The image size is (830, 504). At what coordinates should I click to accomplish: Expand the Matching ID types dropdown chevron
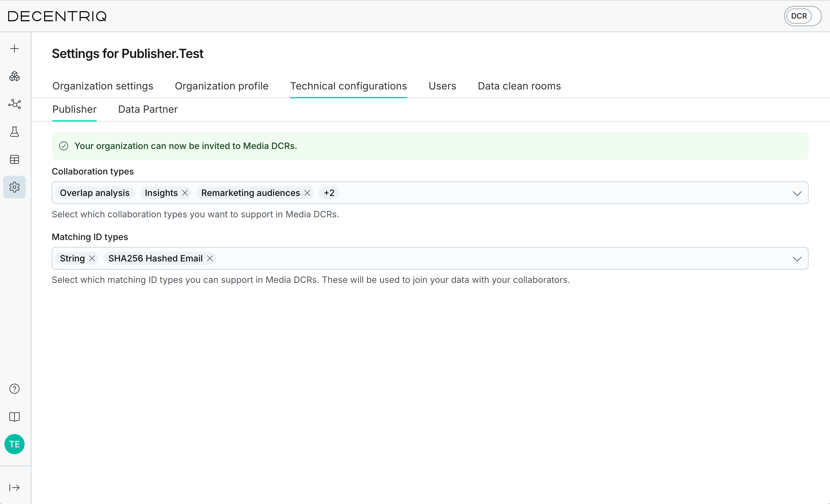[x=797, y=259]
